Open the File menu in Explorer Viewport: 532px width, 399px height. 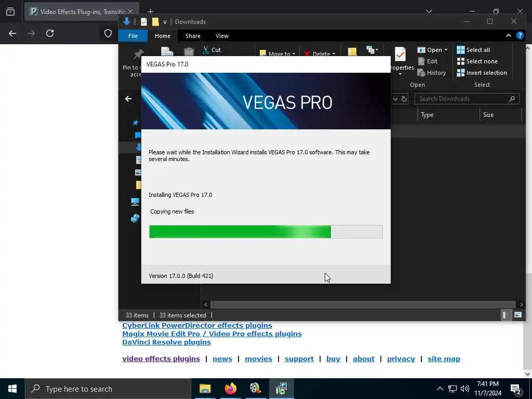click(133, 36)
